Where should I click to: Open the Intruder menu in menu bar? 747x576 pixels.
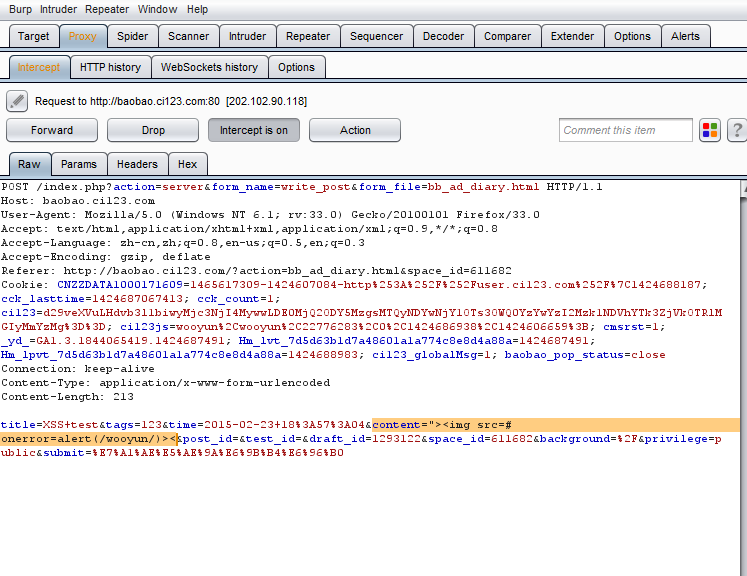coord(58,9)
